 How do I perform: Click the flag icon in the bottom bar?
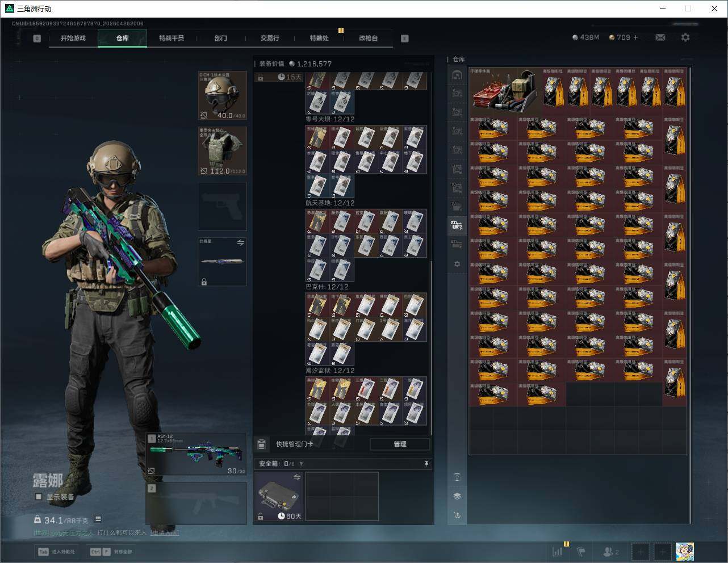(x=581, y=551)
